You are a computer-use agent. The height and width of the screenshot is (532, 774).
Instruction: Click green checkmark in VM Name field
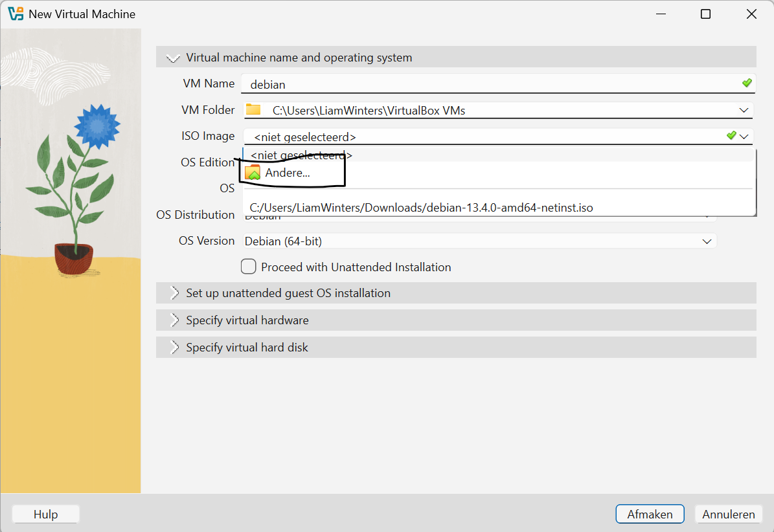(x=747, y=83)
